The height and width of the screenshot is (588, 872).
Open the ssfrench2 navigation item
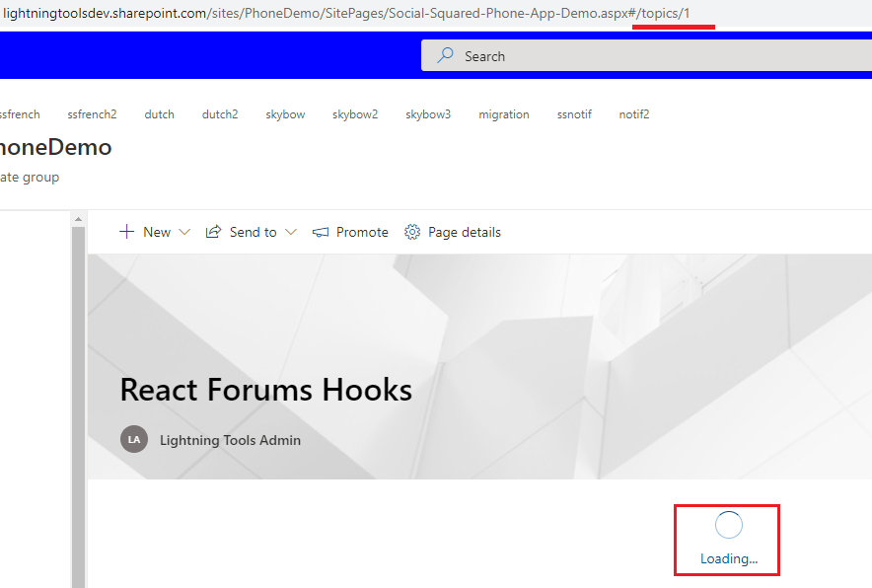click(92, 114)
